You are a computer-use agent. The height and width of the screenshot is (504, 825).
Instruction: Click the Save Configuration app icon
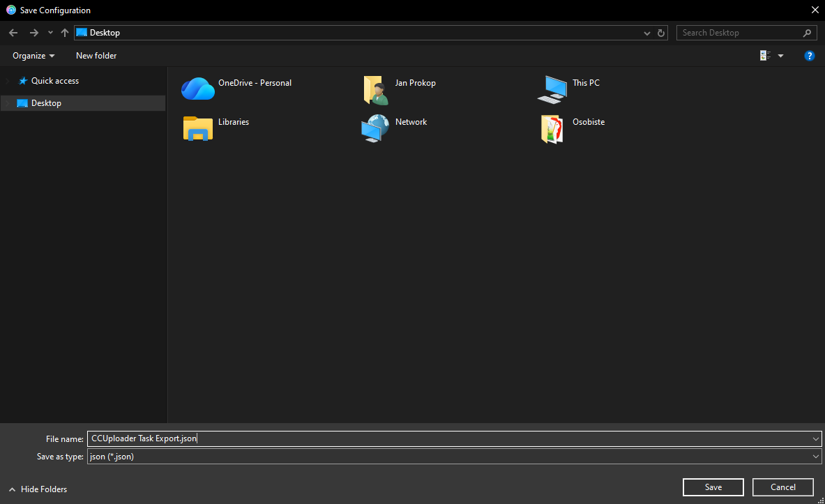[11, 10]
